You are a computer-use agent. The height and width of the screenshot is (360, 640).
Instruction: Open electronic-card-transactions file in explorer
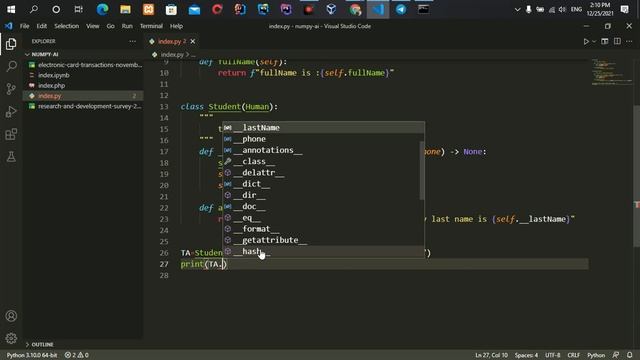click(83, 65)
